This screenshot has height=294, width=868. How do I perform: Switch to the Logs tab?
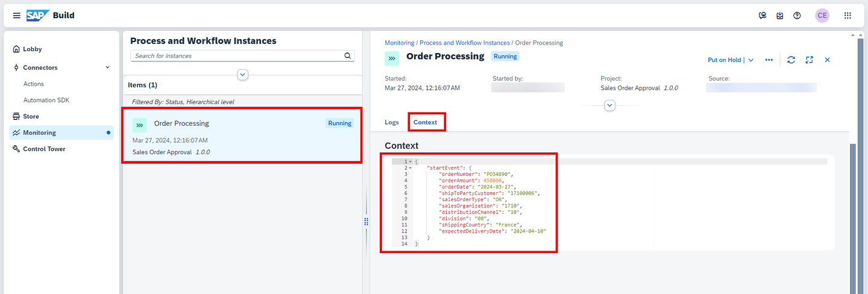tap(392, 122)
